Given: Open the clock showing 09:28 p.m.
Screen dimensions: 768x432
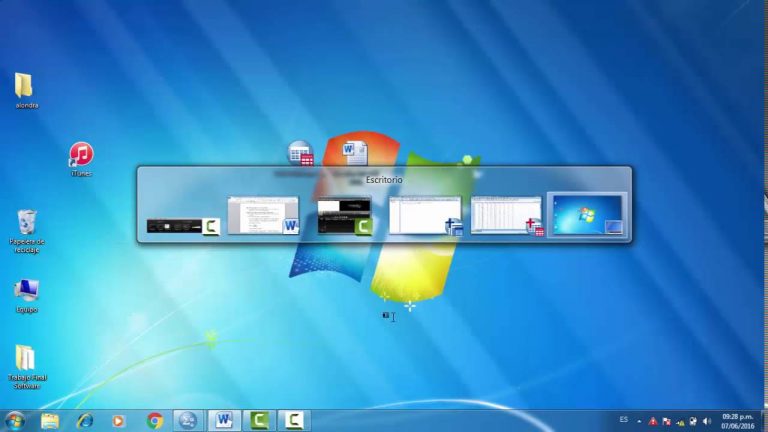Looking at the screenshot, I should pyautogui.click(x=737, y=421).
